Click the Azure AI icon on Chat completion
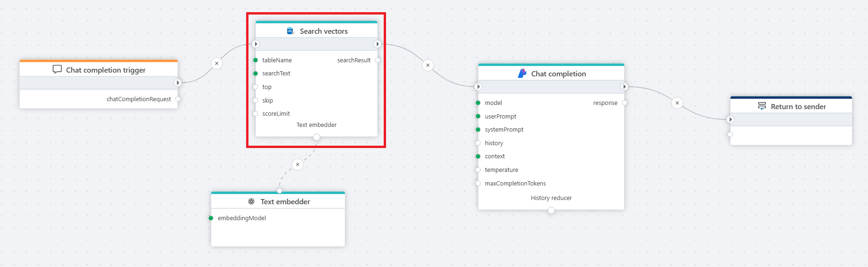 click(522, 74)
